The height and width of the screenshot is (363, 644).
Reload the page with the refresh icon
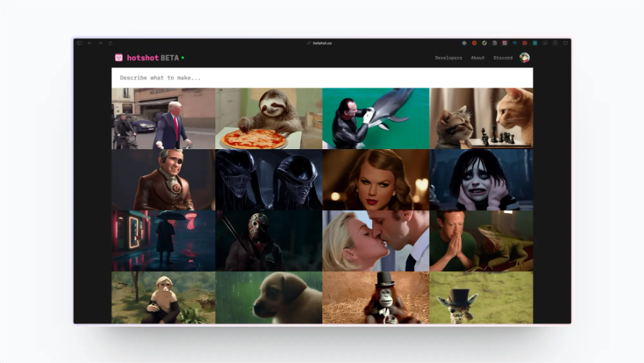tap(111, 43)
